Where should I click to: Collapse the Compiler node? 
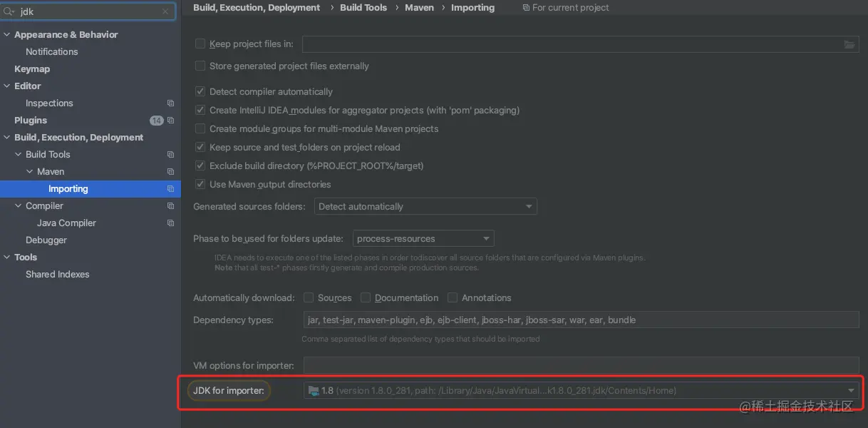(x=19, y=206)
